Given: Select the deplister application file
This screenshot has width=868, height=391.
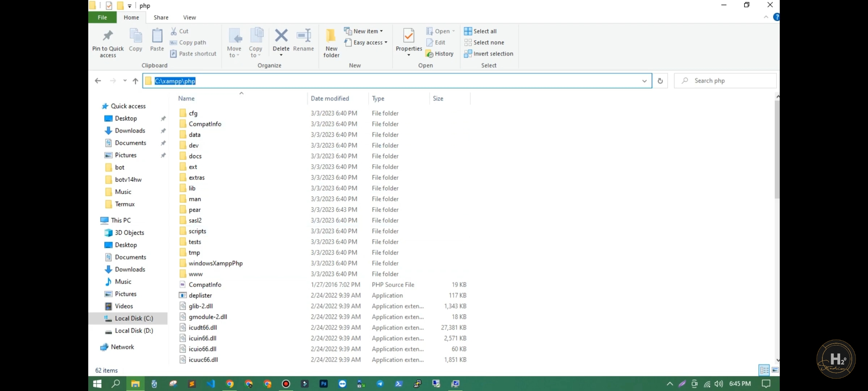Looking at the screenshot, I should point(195,296).
